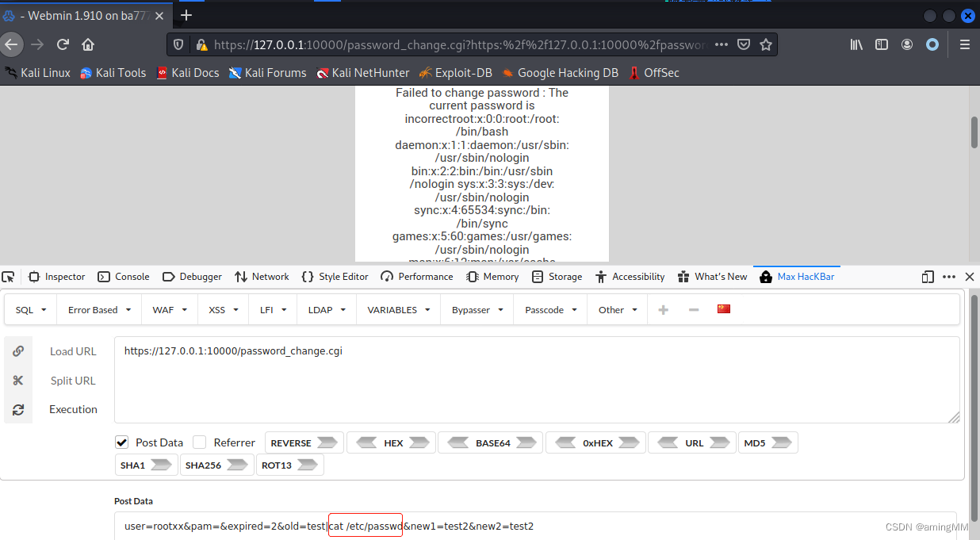Switch to the Style Editor tab
980x540 pixels.
tap(335, 277)
